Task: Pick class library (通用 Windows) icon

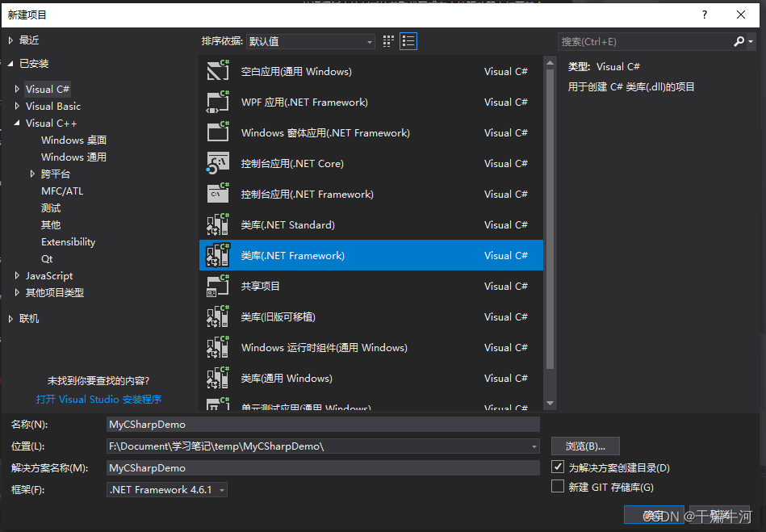Action: click(218, 378)
